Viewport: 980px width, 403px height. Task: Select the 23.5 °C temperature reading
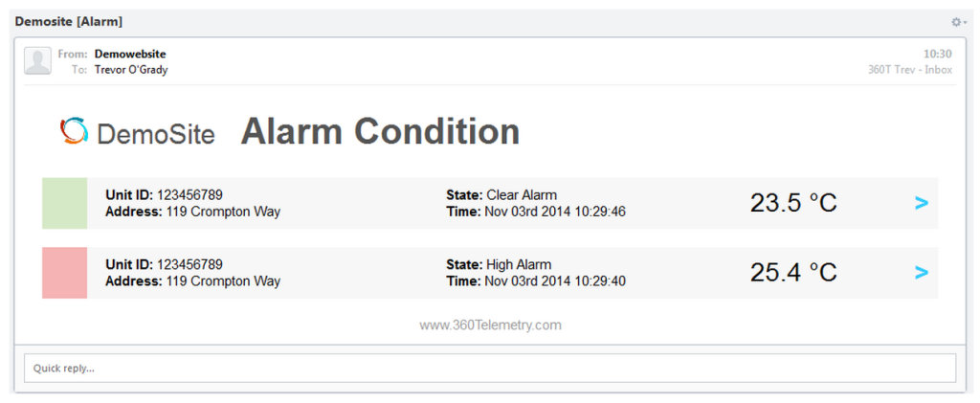[x=793, y=203]
